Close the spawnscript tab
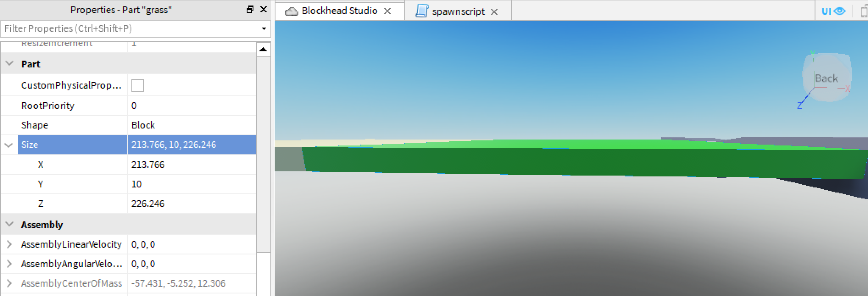The height and width of the screenshot is (296, 868). pyautogui.click(x=494, y=12)
